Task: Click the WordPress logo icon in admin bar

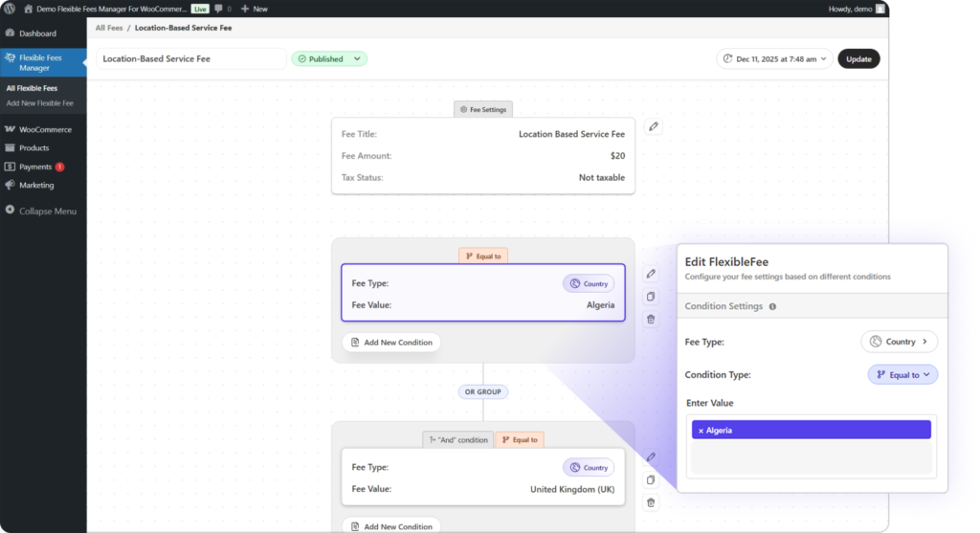Action: tap(9, 9)
